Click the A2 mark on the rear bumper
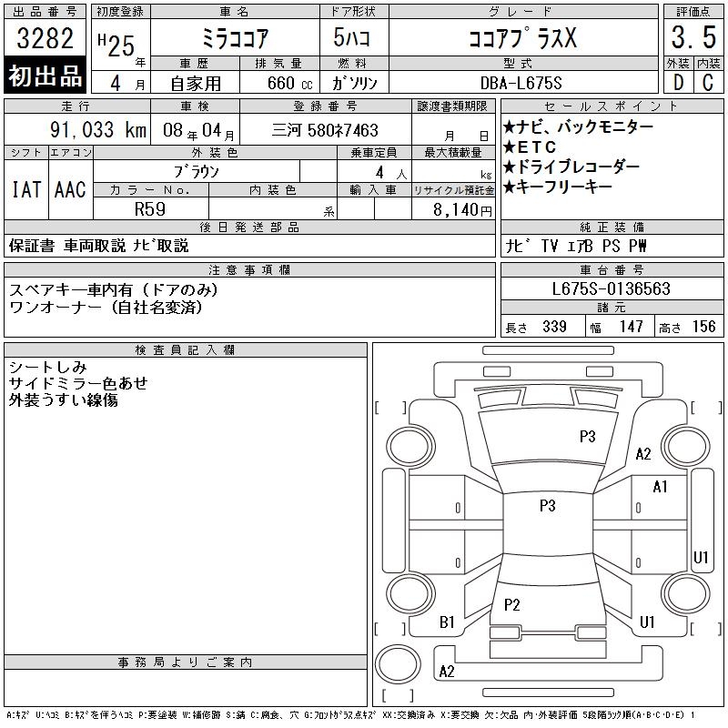The image size is (728, 728). pos(447,672)
